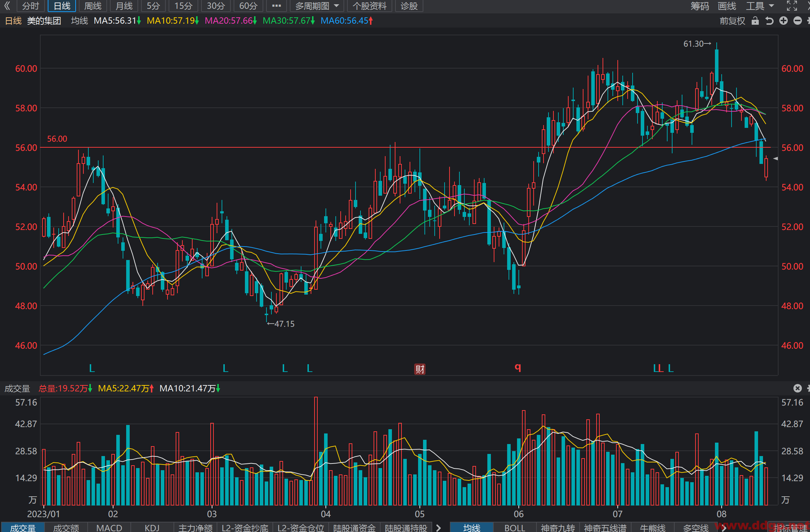Click the MA10:57.19 indicator value
The image size is (810, 532).
pyautogui.click(x=173, y=21)
